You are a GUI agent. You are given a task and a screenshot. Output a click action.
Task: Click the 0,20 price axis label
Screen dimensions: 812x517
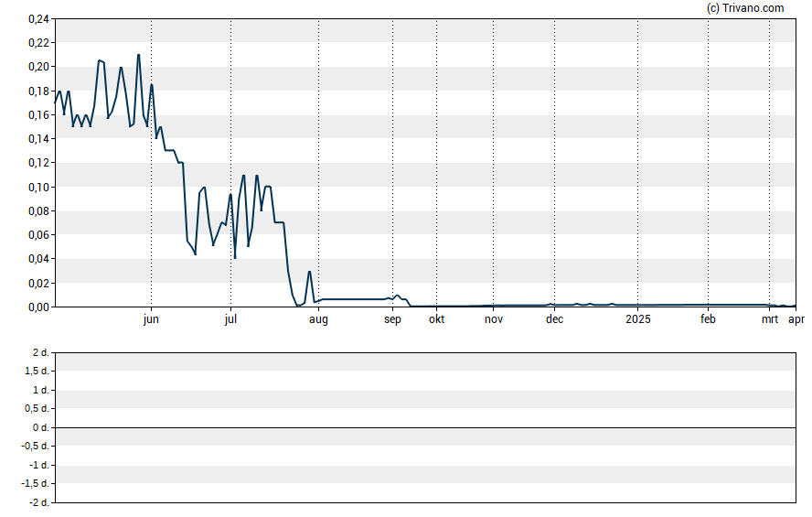(x=38, y=67)
